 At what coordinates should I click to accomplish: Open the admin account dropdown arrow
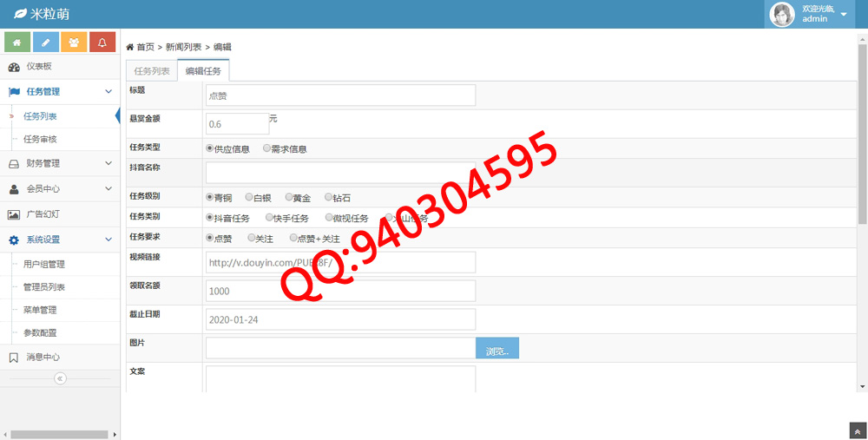[843, 15]
